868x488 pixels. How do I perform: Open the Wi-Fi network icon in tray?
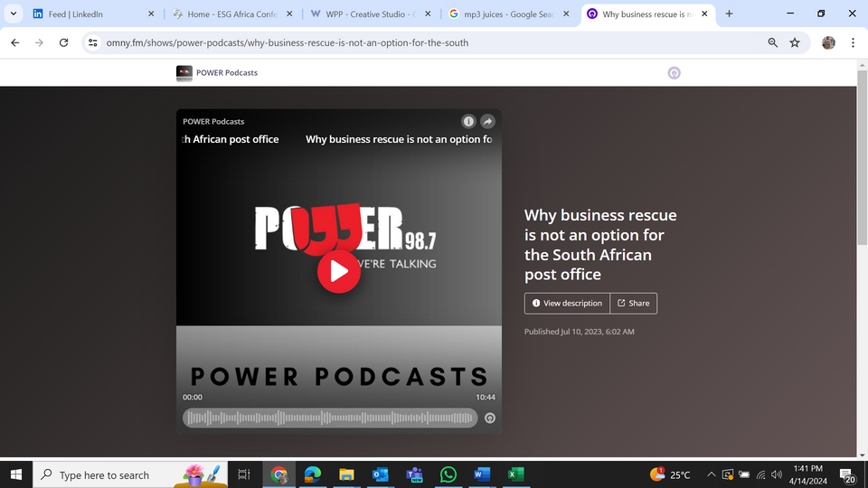[x=760, y=474]
